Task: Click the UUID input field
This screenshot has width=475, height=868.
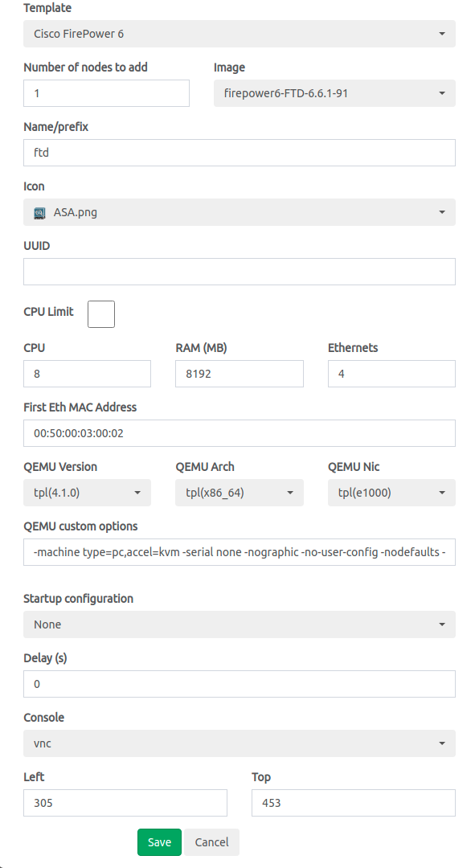Action: pos(240,272)
